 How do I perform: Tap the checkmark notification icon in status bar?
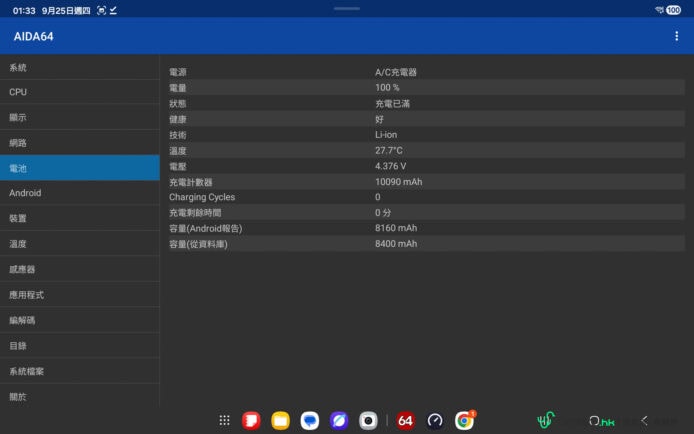(113, 10)
